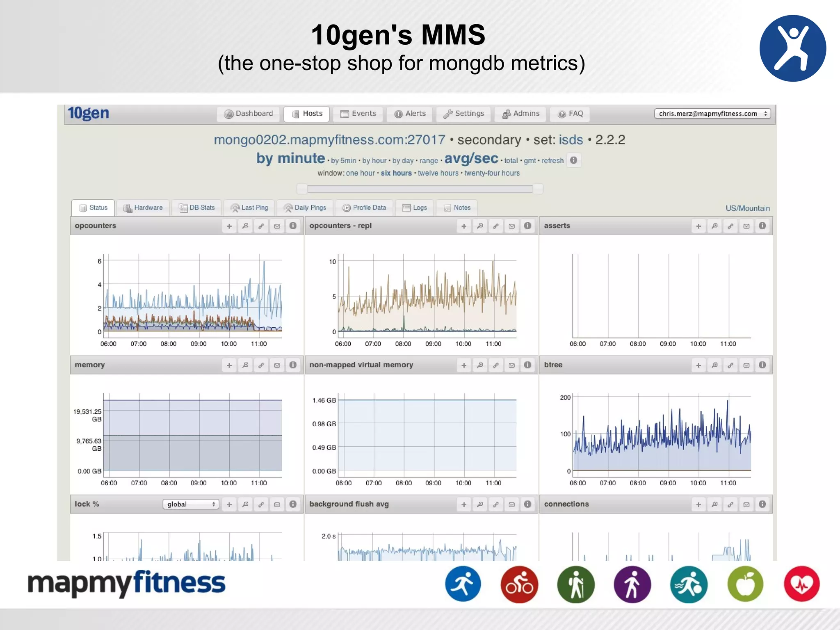Click the plus icon in opcounters - repl panel

point(464,226)
